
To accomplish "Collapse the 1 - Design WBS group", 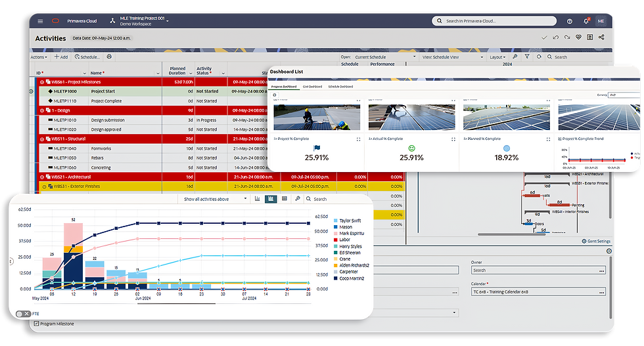I will click(x=42, y=110).
